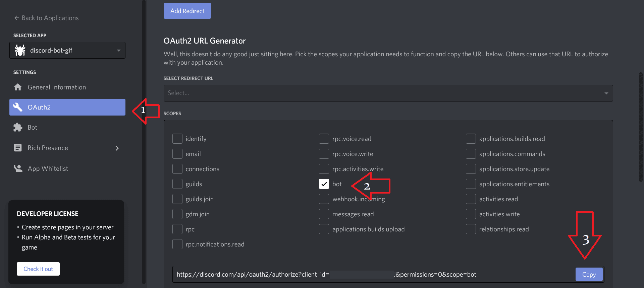
Task: Uncheck the bot scope checkbox
Action: [x=324, y=184]
